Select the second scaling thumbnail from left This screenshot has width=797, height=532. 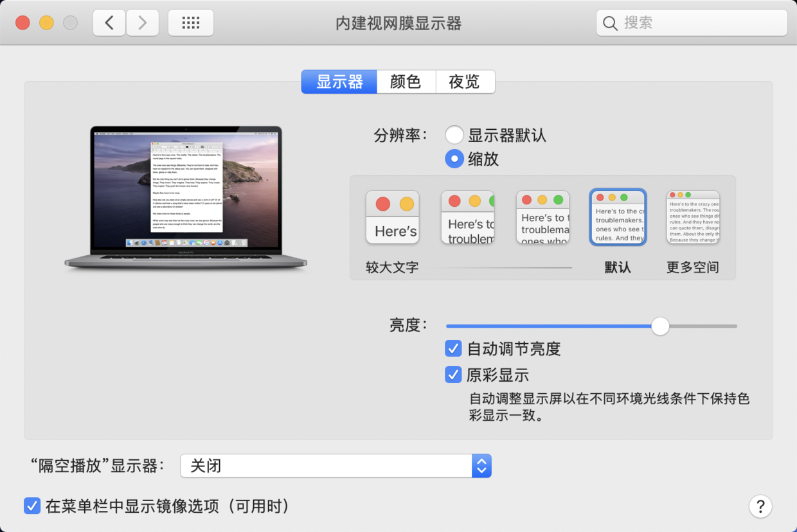pos(467,217)
